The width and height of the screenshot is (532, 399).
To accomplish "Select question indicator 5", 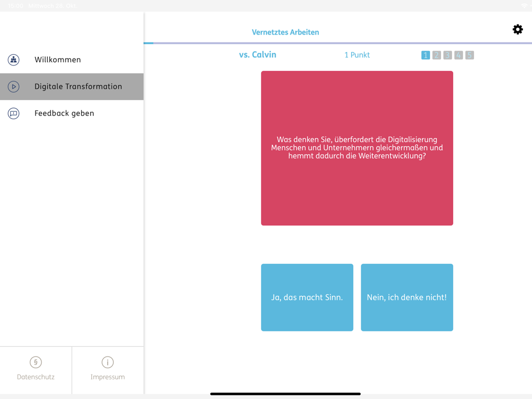I will click(470, 55).
